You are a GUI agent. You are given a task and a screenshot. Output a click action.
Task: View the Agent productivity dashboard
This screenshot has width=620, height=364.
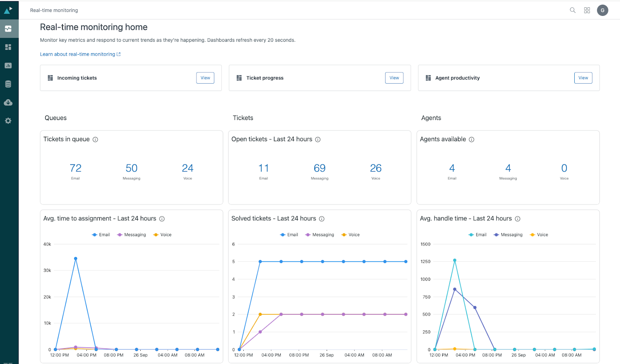[x=583, y=78]
